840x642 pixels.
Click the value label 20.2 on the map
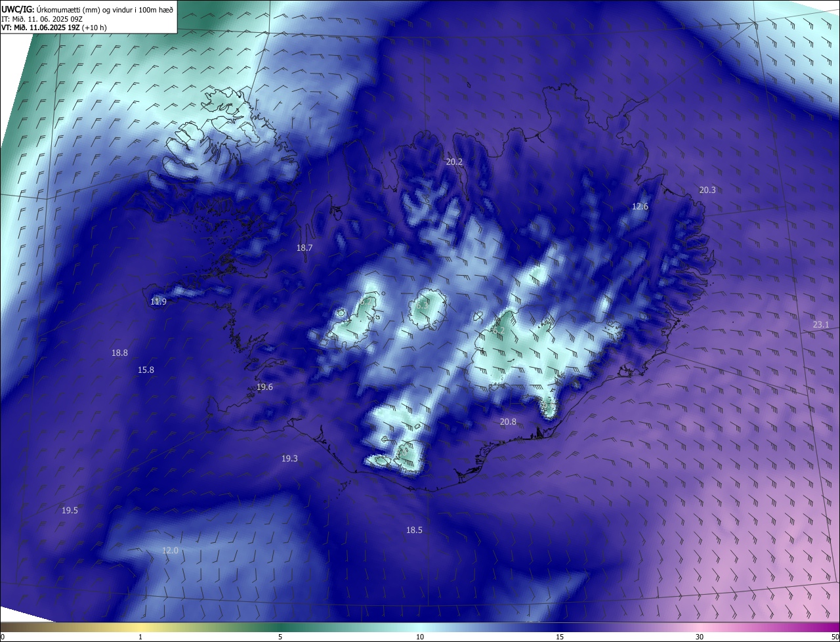454,161
